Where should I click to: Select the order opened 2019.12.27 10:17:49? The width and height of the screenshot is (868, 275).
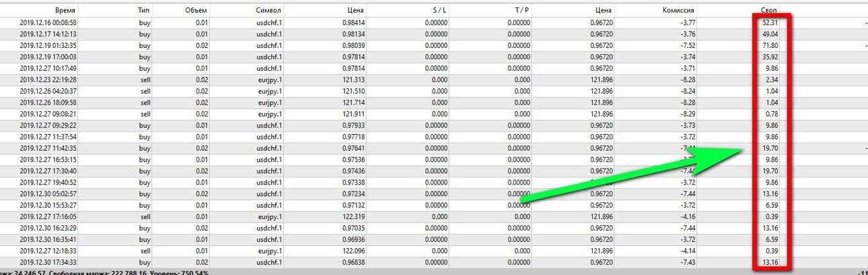(434, 69)
